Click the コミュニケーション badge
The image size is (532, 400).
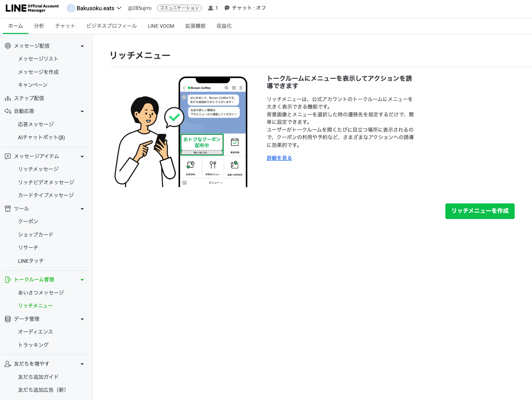click(x=179, y=8)
